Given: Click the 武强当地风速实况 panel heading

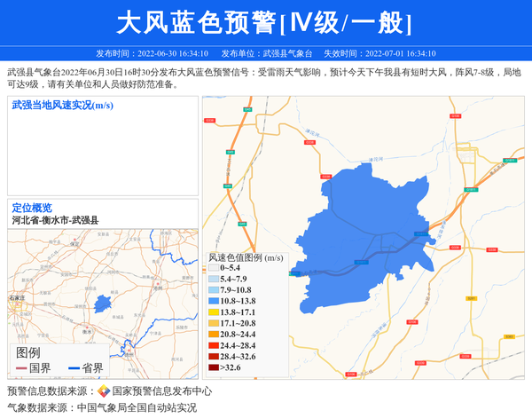Looking at the screenshot, I should (x=62, y=106).
